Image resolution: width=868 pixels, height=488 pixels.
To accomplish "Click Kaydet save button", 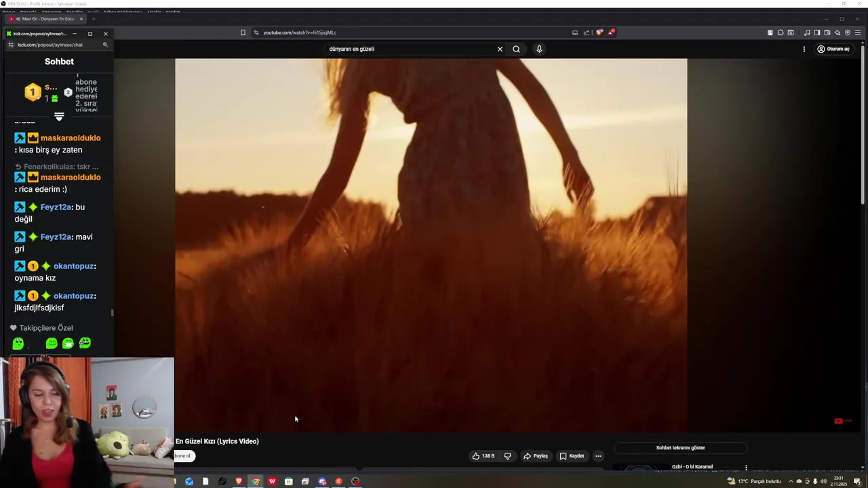I will pos(572,456).
